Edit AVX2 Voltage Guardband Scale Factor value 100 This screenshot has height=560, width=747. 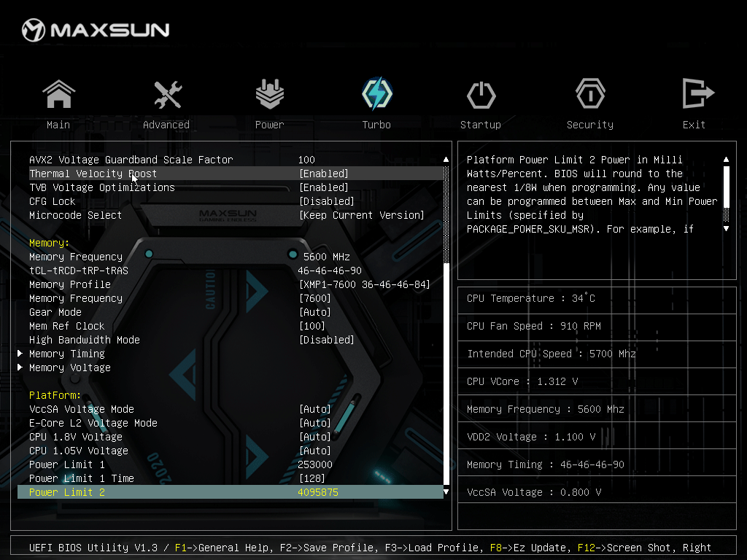(x=306, y=160)
